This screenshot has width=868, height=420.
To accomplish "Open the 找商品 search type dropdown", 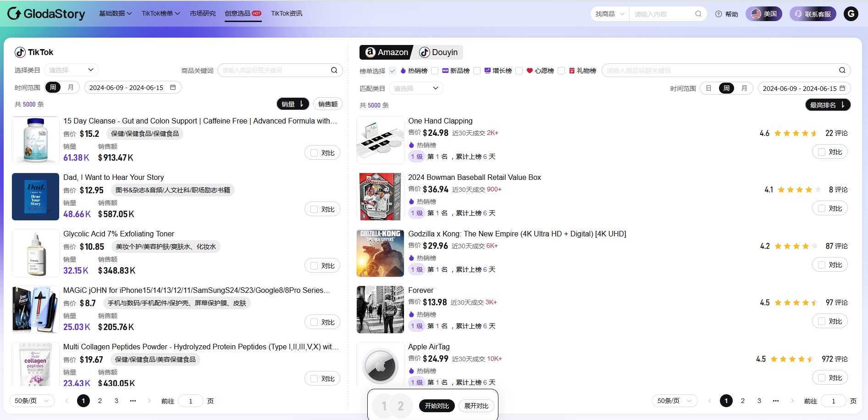I will click(x=610, y=14).
